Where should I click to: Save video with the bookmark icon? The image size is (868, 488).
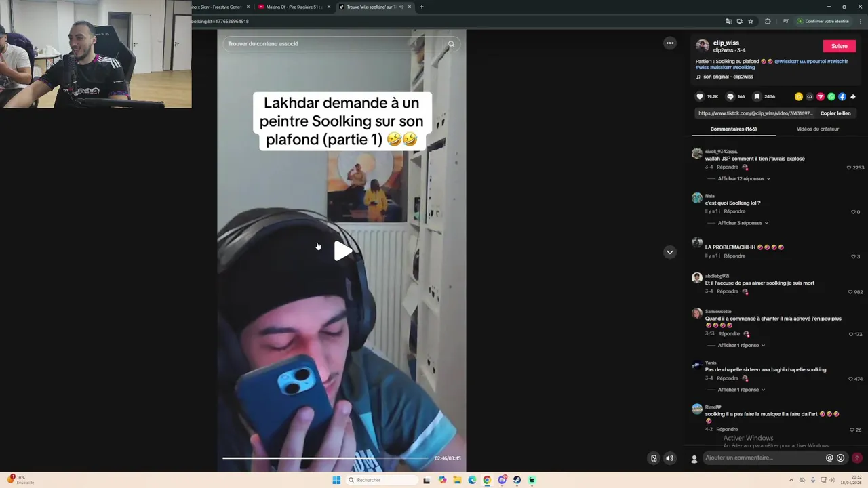click(757, 96)
